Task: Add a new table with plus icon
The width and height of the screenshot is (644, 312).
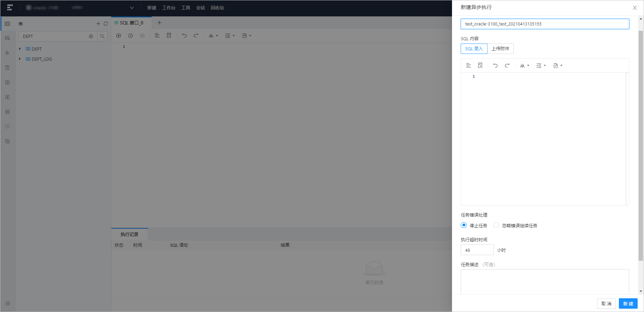Action: pyautogui.click(x=98, y=24)
